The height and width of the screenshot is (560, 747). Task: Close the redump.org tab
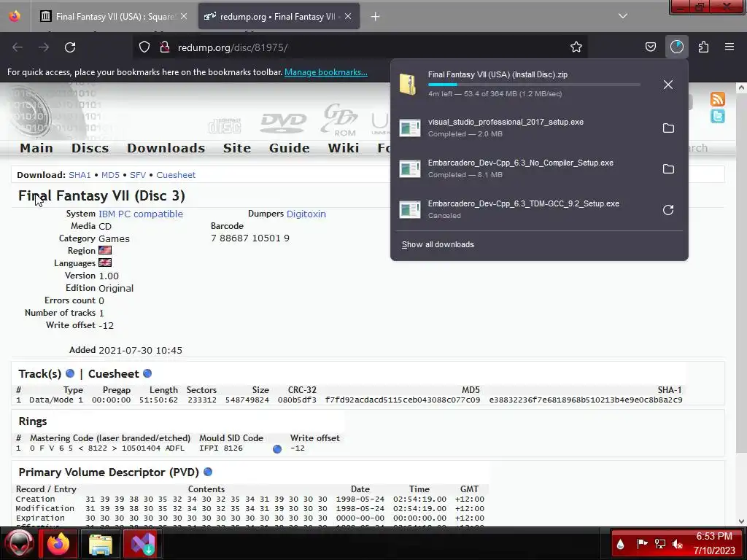[x=348, y=16]
